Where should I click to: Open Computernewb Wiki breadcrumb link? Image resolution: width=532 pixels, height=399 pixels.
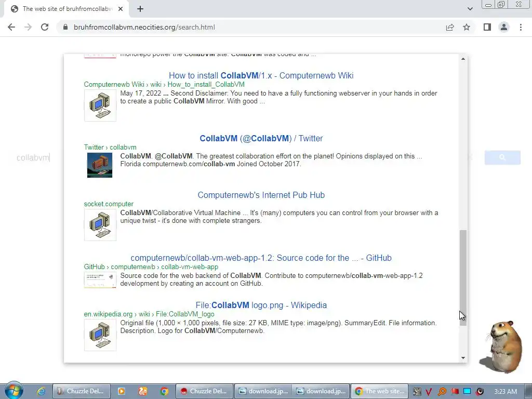coord(164,84)
